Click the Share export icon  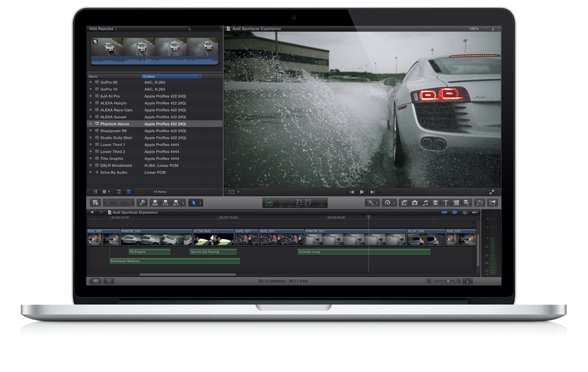(x=493, y=203)
